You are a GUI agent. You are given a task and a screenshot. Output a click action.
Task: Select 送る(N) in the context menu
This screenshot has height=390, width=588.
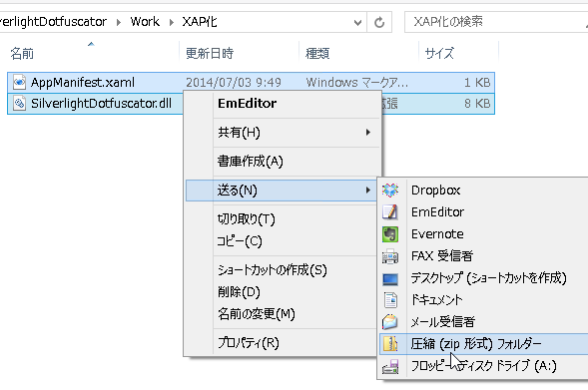coord(282,191)
